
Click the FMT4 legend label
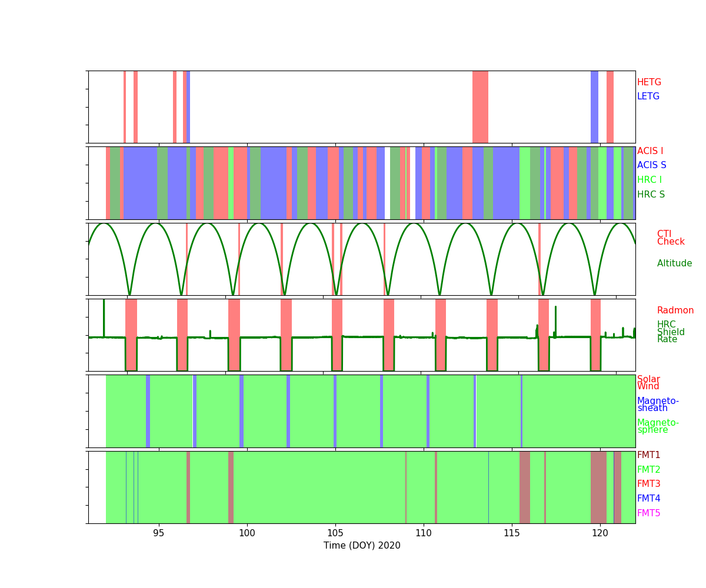[x=649, y=499]
